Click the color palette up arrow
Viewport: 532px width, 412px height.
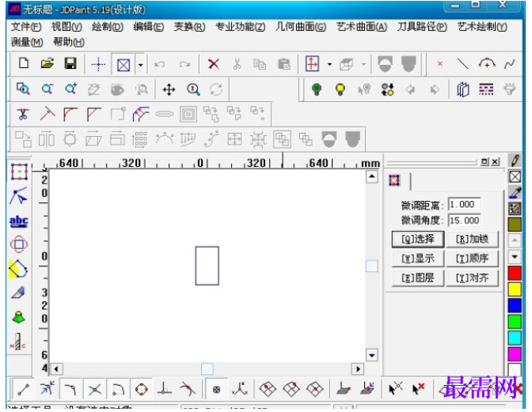click(x=515, y=240)
